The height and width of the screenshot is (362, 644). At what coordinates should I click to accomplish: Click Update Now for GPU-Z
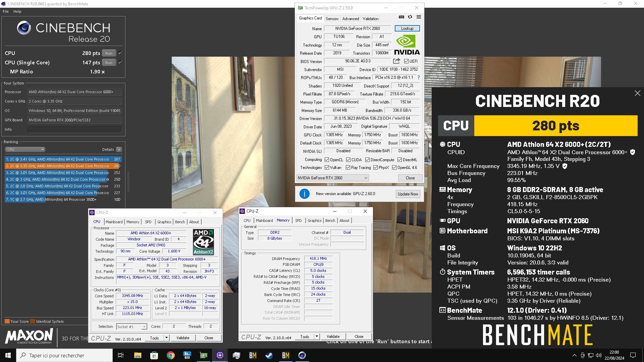(x=408, y=194)
